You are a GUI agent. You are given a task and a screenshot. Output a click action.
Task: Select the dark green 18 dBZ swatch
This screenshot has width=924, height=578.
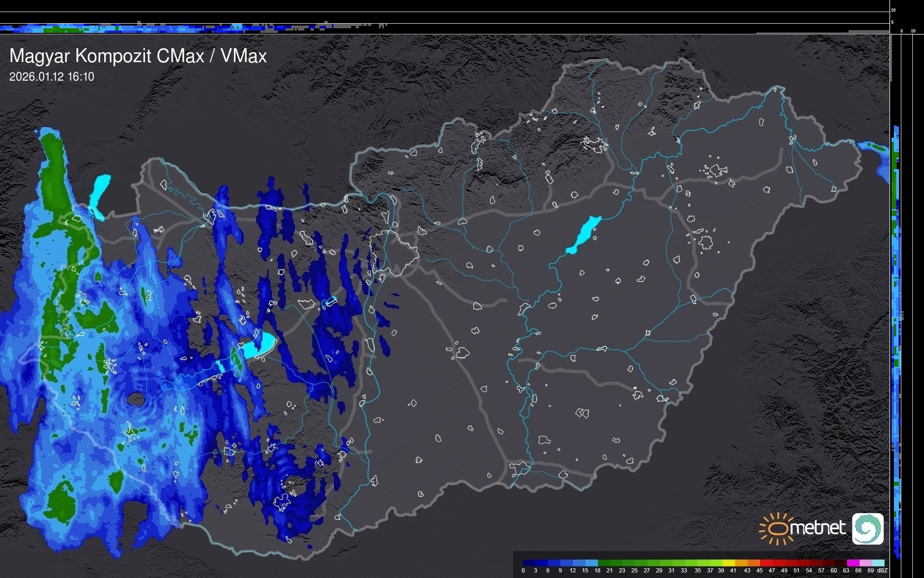(x=603, y=563)
